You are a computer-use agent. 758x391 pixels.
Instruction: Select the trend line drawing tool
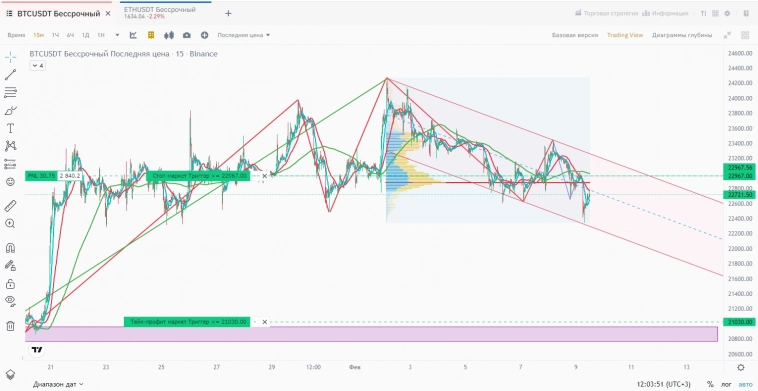point(10,74)
